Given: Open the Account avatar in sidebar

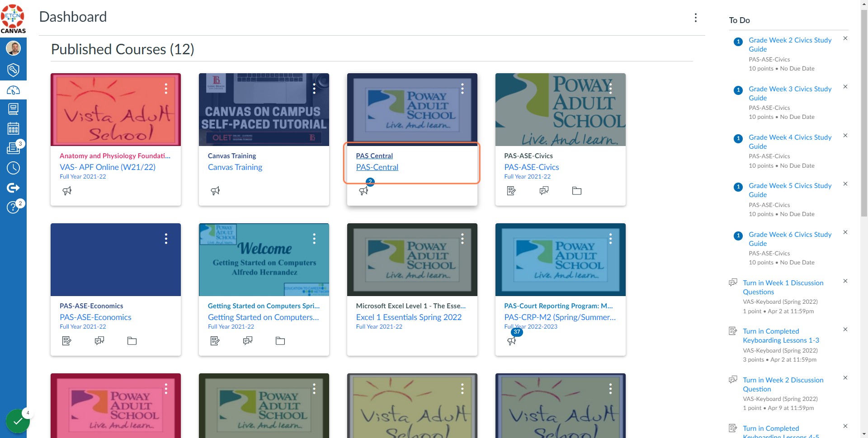Looking at the screenshot, I should point(13,48).
